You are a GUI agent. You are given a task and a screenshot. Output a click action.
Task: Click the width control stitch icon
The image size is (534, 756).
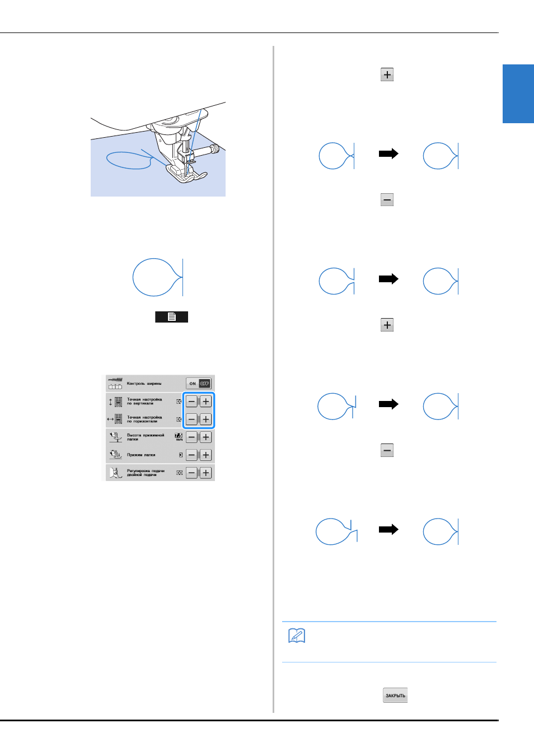point(115,384)
